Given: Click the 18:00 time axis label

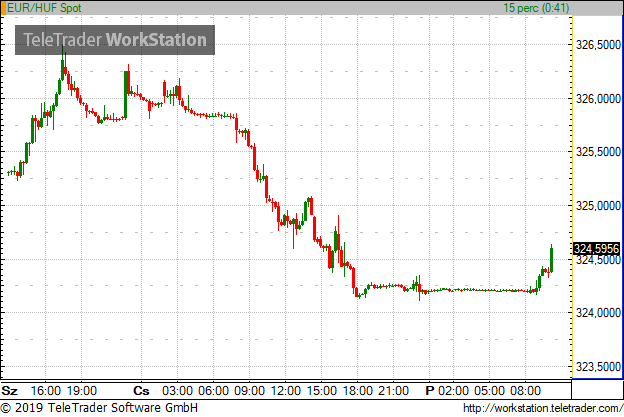Looking at the screenshot, I should [x=358, y=391].
